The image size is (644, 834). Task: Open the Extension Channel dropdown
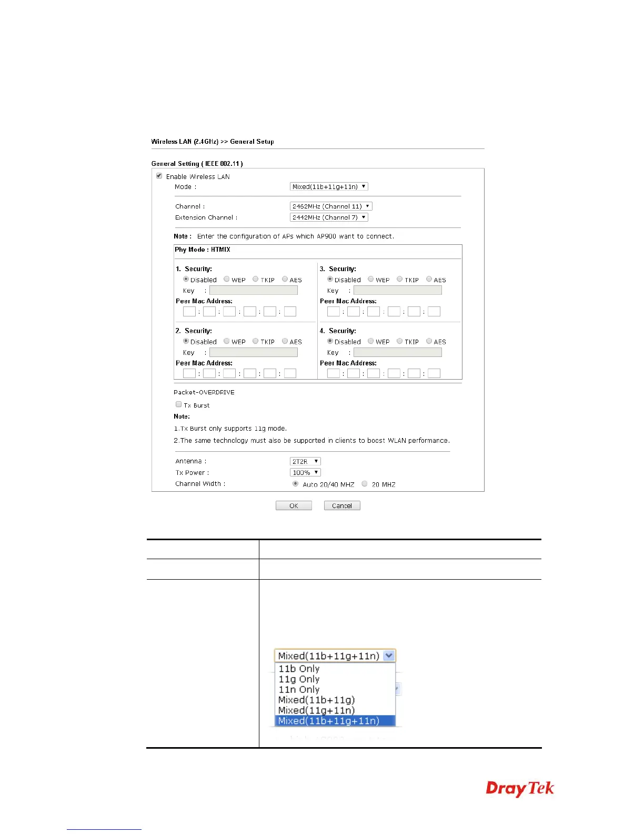(x=329, y=217)
